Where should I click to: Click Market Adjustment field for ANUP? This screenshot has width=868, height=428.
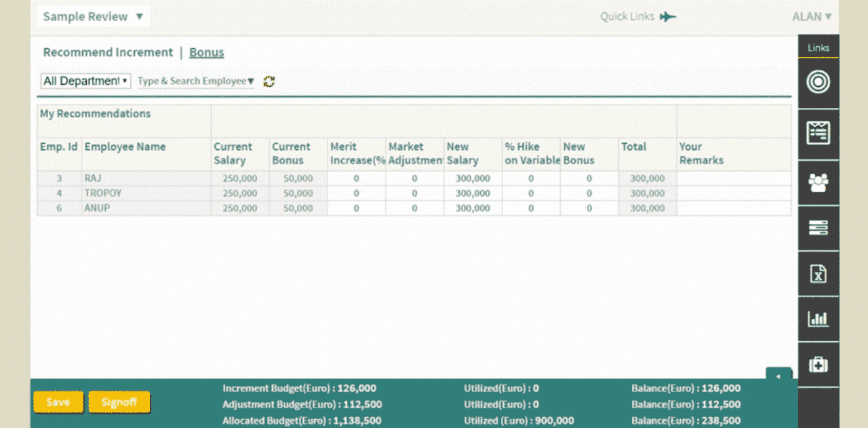[414, 208]
